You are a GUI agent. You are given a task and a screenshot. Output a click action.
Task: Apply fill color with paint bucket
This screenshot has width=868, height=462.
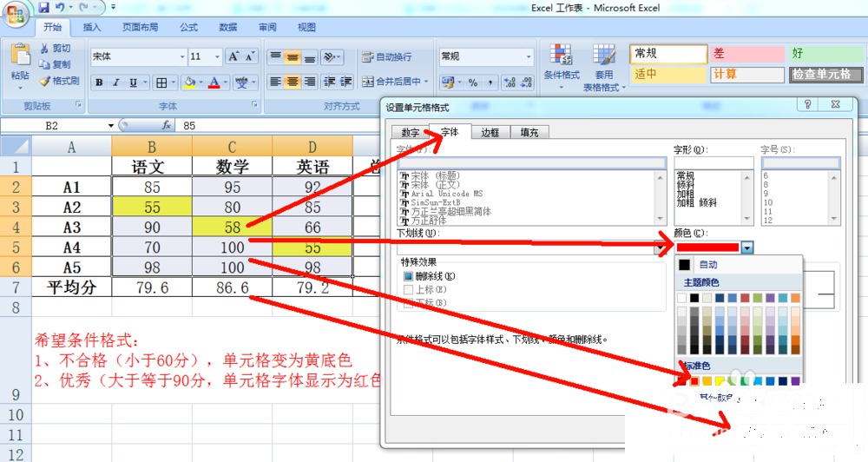pyautogui.click(x=190, y=82)
